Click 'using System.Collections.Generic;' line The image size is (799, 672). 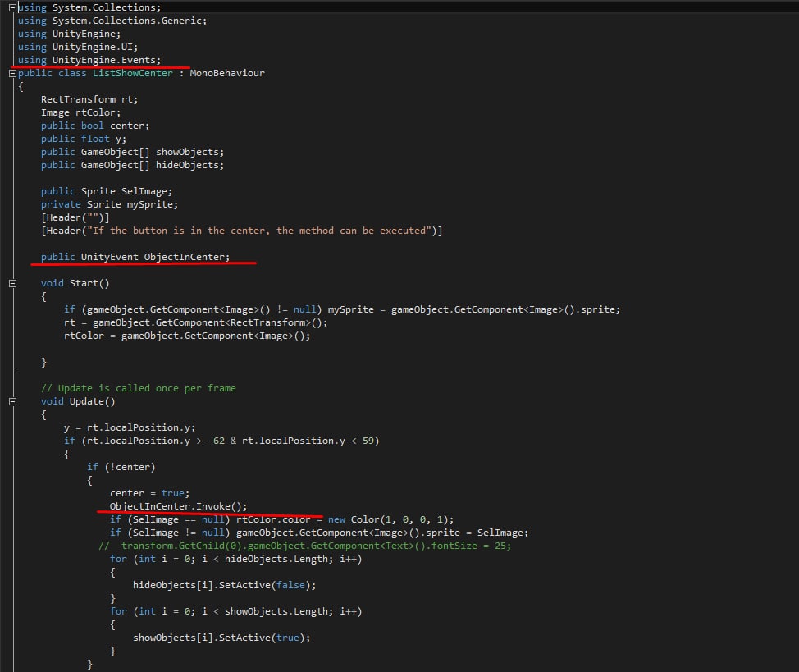(x=112, y=21)
